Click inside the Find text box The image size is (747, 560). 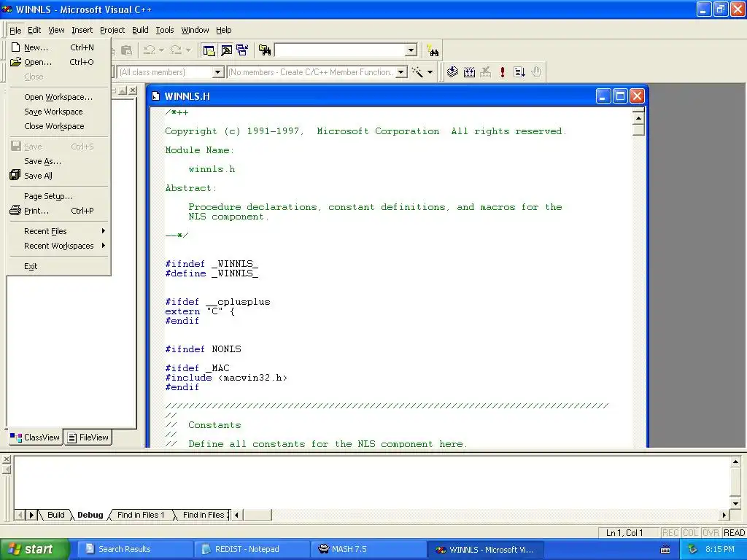coord(340,50)
